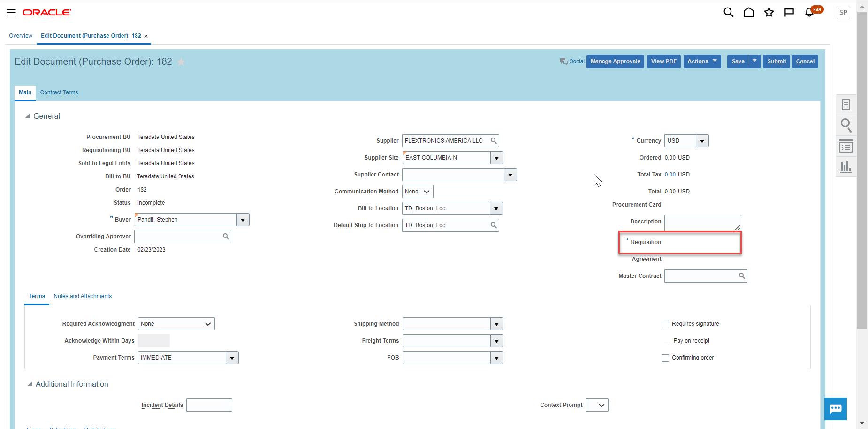
Task: Open the hamburger navigator menu
Action: click(x=11, y=13)
